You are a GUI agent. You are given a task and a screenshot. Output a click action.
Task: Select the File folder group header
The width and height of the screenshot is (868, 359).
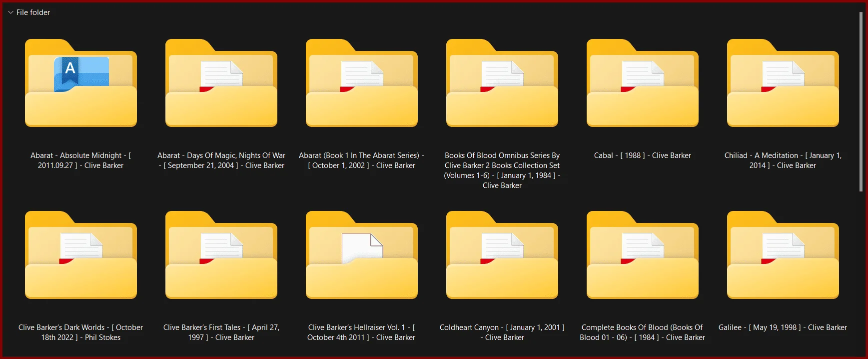[33, 12]
